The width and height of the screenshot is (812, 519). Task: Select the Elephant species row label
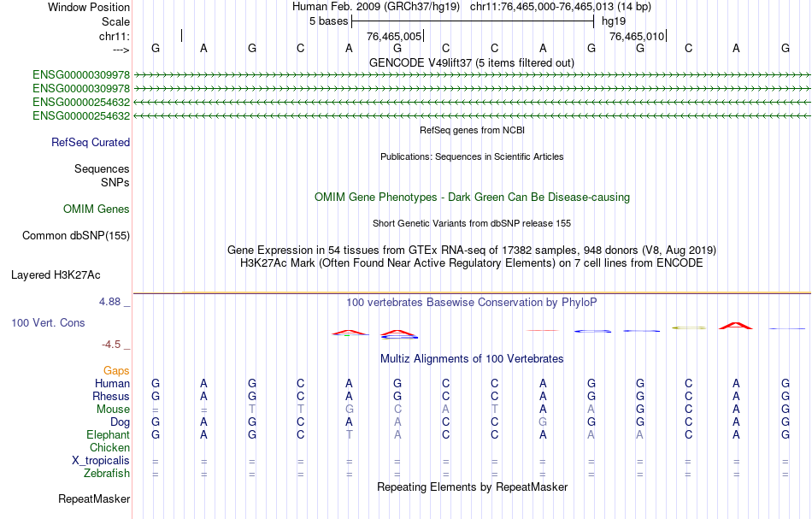109,434
